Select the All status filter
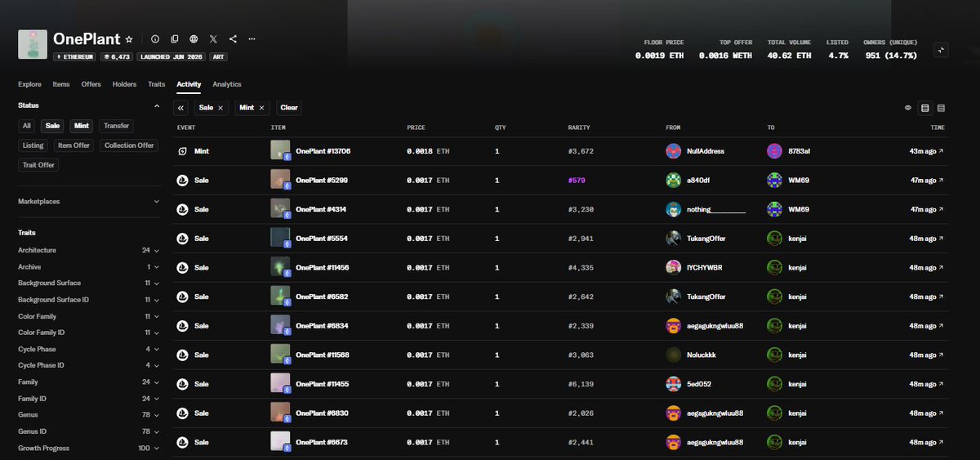 (27, 126)
